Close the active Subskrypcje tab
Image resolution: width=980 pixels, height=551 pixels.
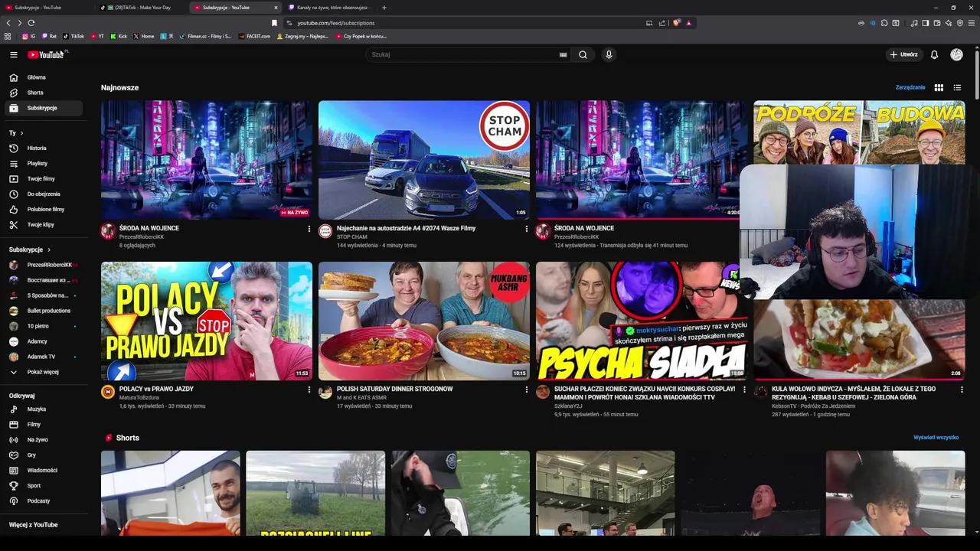tap(276, 8)
